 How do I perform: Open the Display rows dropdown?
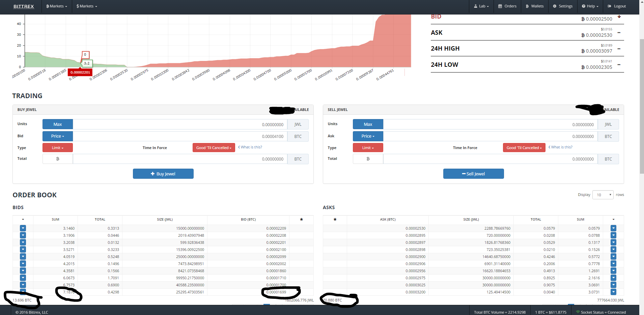603,195
